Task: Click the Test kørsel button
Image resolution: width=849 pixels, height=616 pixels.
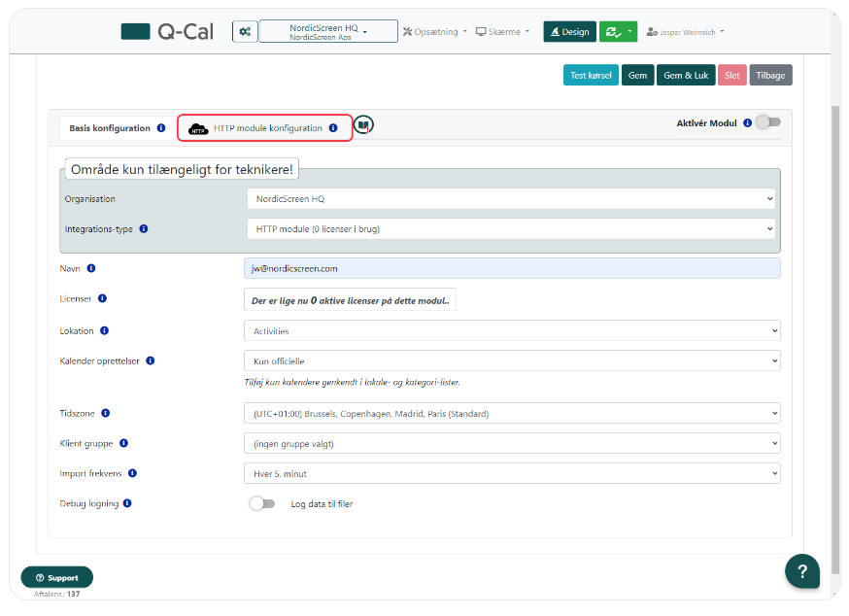Action: coord(591,76)
